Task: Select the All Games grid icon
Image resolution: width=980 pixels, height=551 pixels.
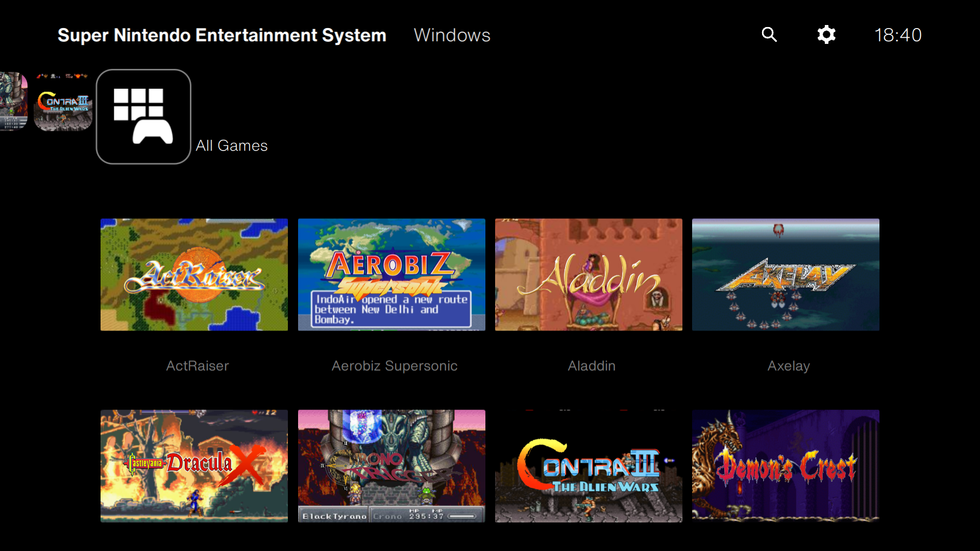Action: 143,117
